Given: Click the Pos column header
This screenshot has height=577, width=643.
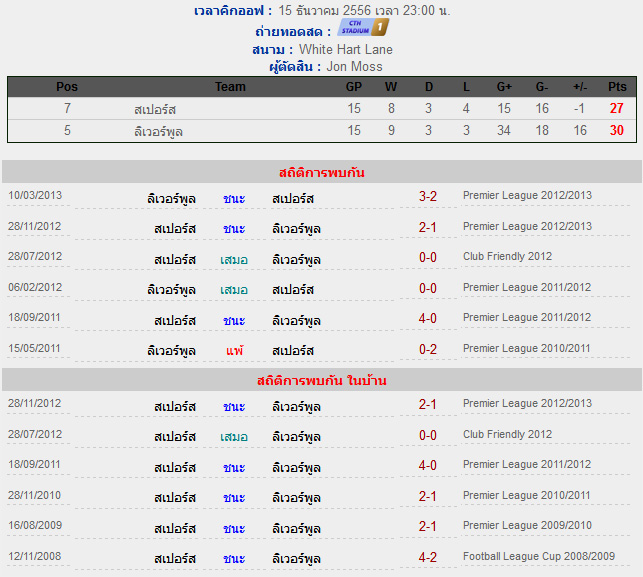Looking at the screenshot, I should coord(67,87).
